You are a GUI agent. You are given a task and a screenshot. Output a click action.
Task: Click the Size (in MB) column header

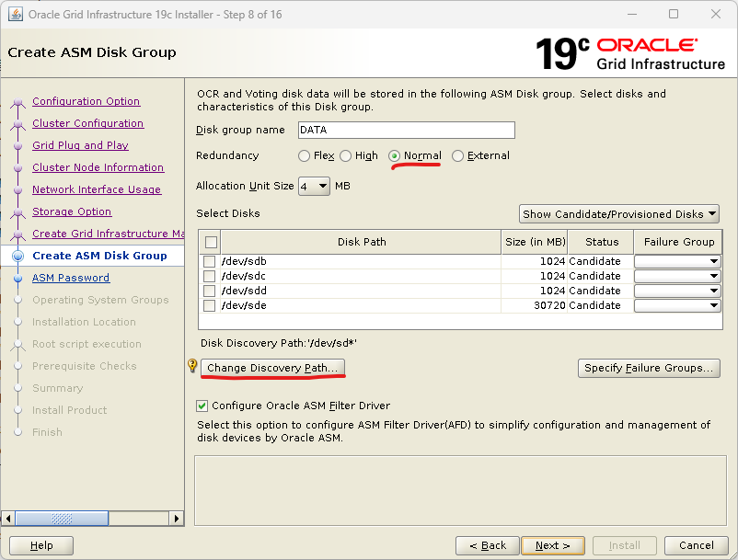pos(535,242)
